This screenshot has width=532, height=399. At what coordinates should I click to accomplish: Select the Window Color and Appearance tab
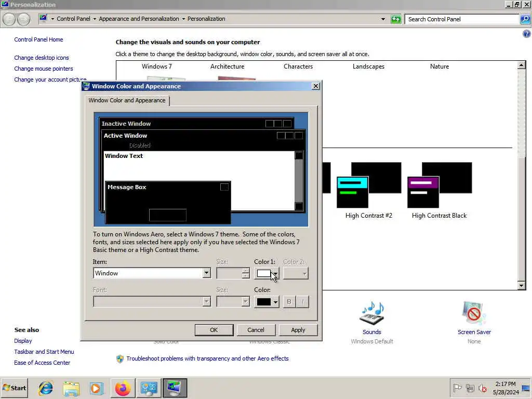[x=127, y=100]
